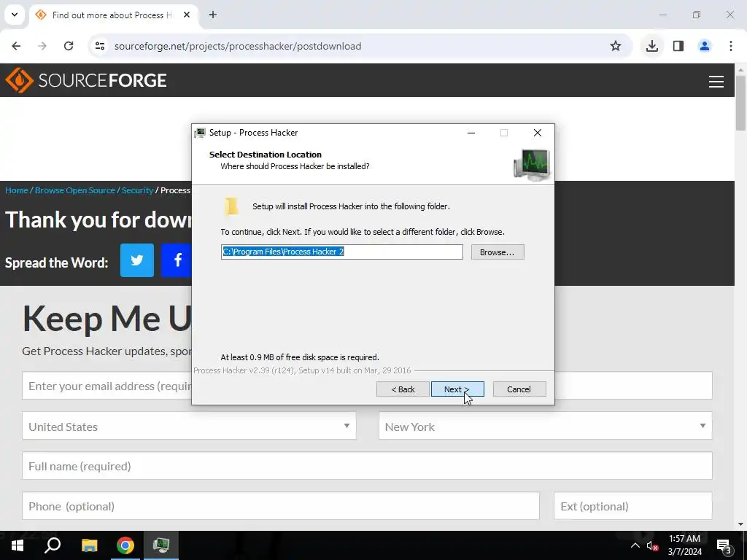This screenshot has width=747, height=560.
Task: Click the setup window title bar icon
Action: point(200,133)
